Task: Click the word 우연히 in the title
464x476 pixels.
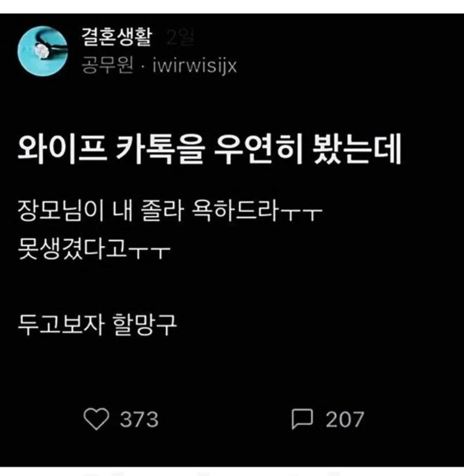Action: 259,149
